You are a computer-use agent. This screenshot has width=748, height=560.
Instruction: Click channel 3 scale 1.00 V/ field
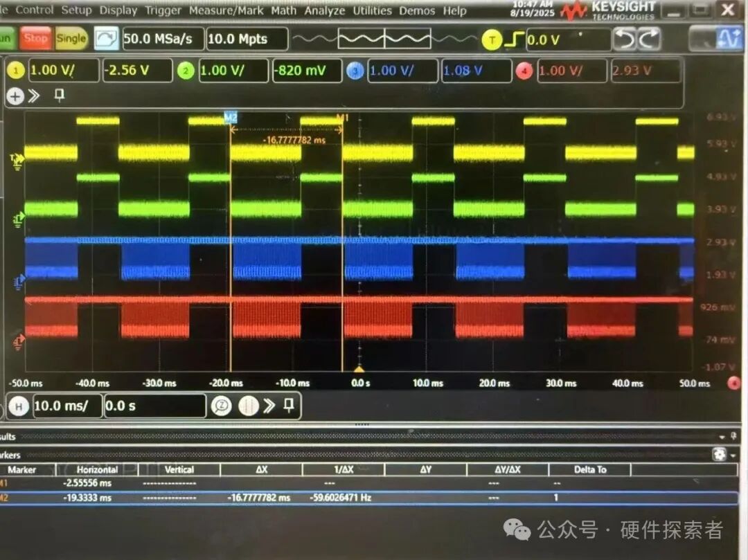point(402,71)
